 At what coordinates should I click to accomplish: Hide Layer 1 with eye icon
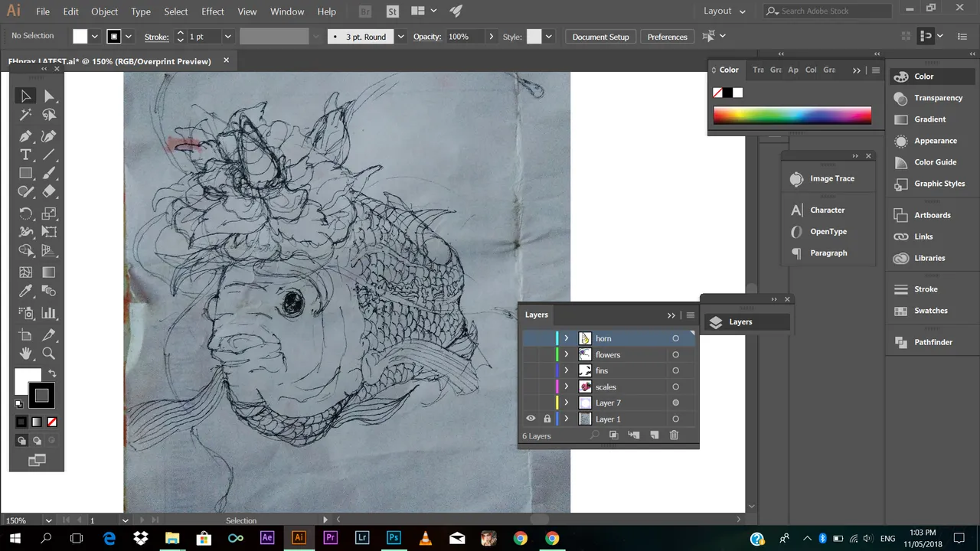click(x=530, y=419)
